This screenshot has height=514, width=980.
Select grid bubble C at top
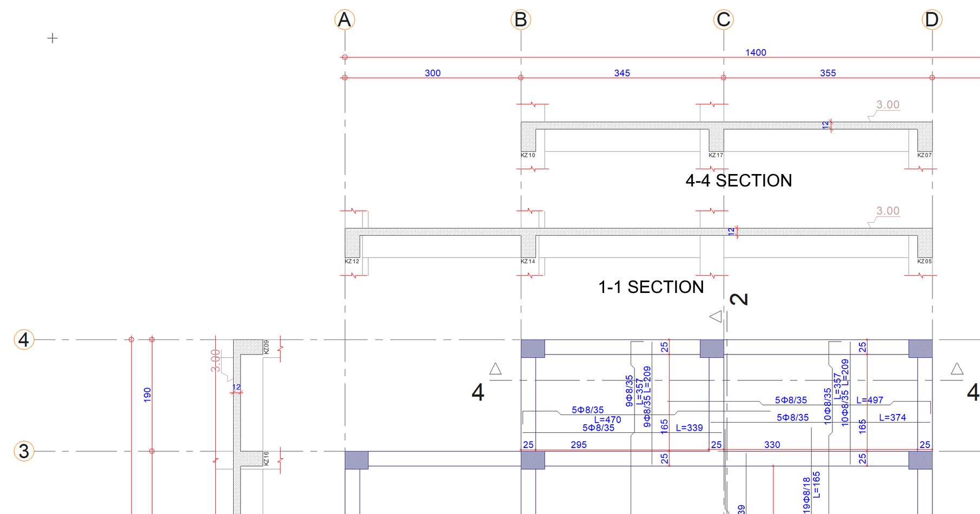(x=724, y=19)
